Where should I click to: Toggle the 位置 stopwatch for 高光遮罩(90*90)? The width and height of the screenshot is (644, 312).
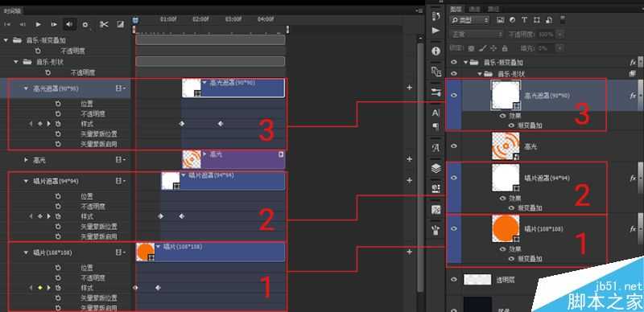coord(58,104)
